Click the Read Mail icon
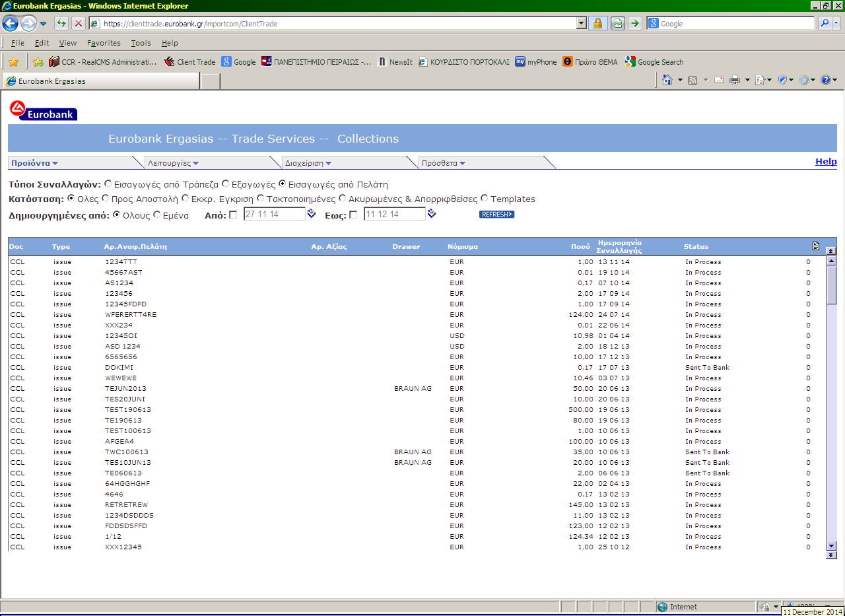The height and width of the screenshot is (616, 845). point(718,80)
